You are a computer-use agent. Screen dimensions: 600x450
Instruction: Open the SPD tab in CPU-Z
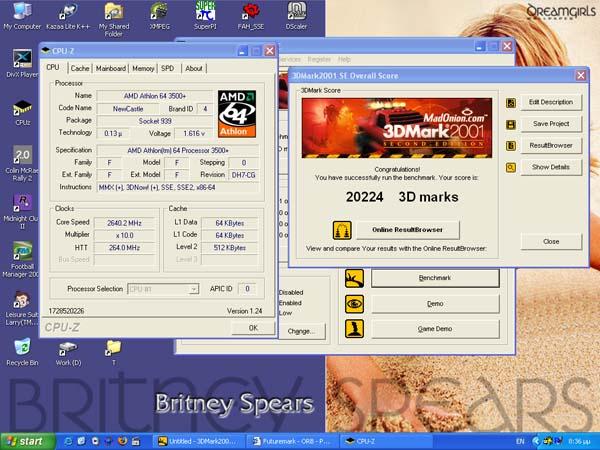pyautogui.click(x=168, y=68)
